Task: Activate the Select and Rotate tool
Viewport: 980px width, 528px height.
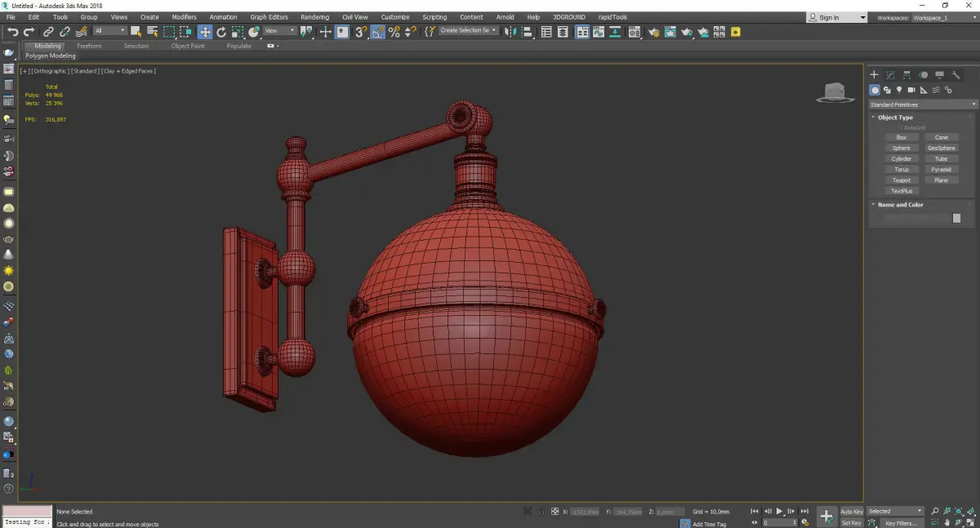Action: coord(221,32)
